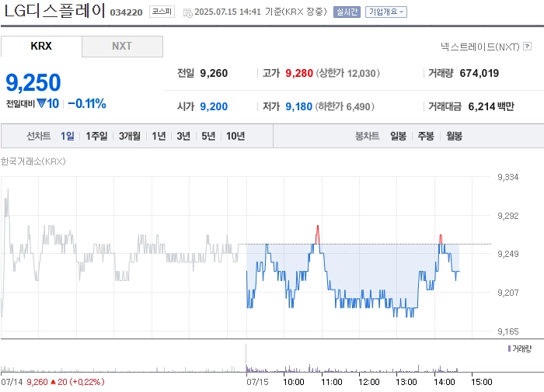Click the 코스피 market badge

(162, 12)
